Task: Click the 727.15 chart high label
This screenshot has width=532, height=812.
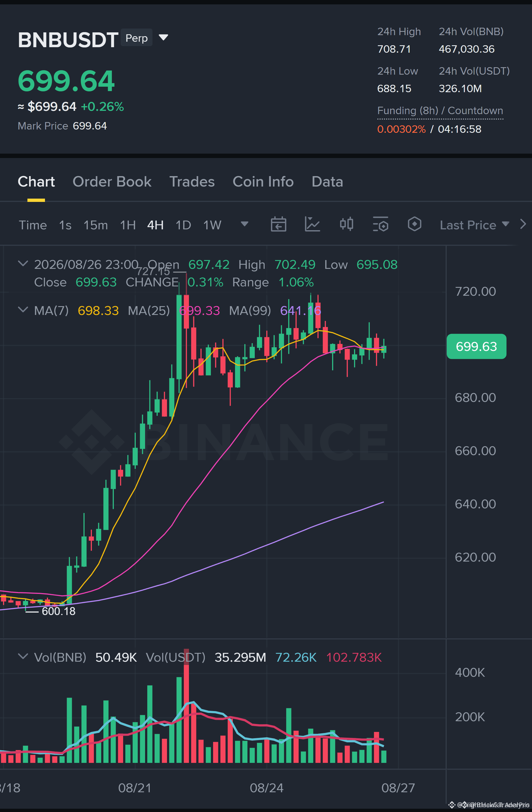Action: (x=153, y=271)
